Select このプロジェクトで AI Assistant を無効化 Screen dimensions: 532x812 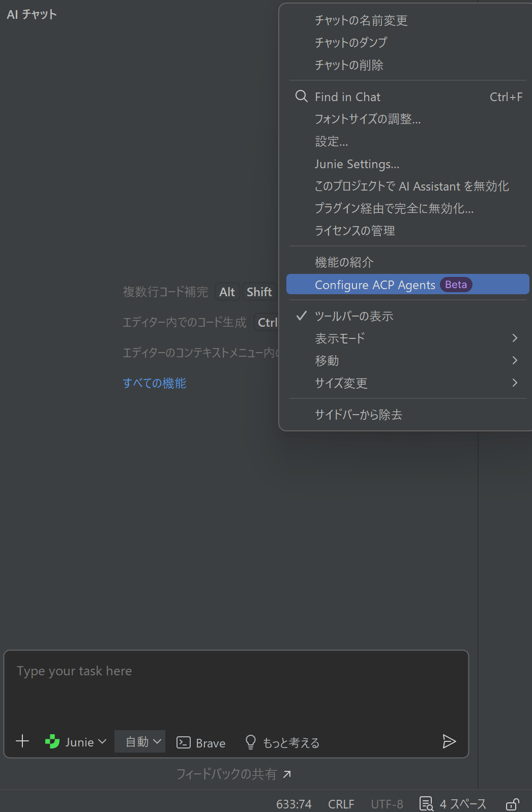407,186
